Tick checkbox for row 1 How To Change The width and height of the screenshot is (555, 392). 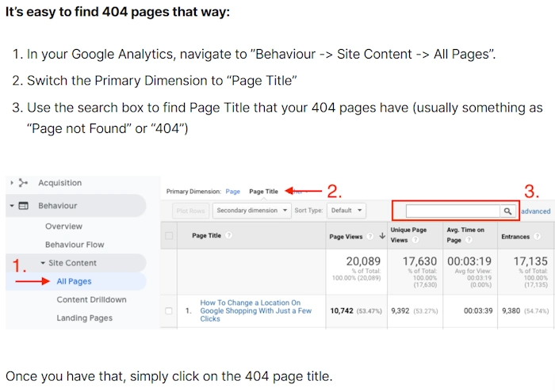click(x=169, y=310)
